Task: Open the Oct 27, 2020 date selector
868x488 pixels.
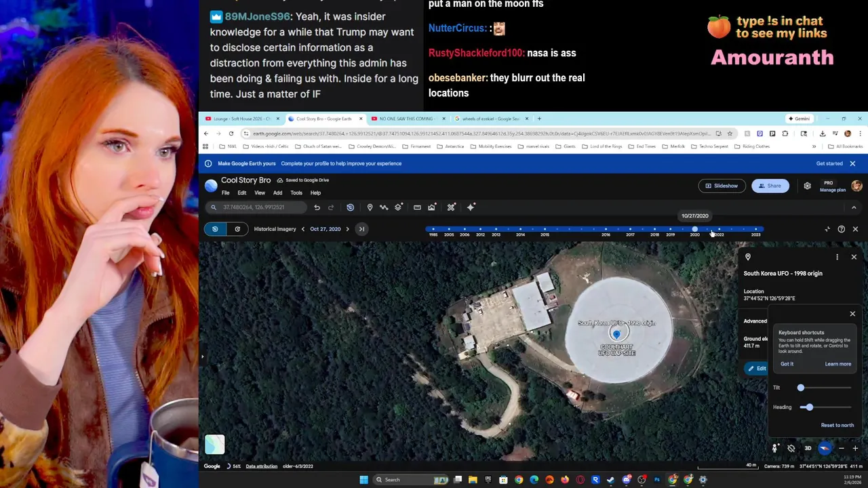Action: coord(325,229)
